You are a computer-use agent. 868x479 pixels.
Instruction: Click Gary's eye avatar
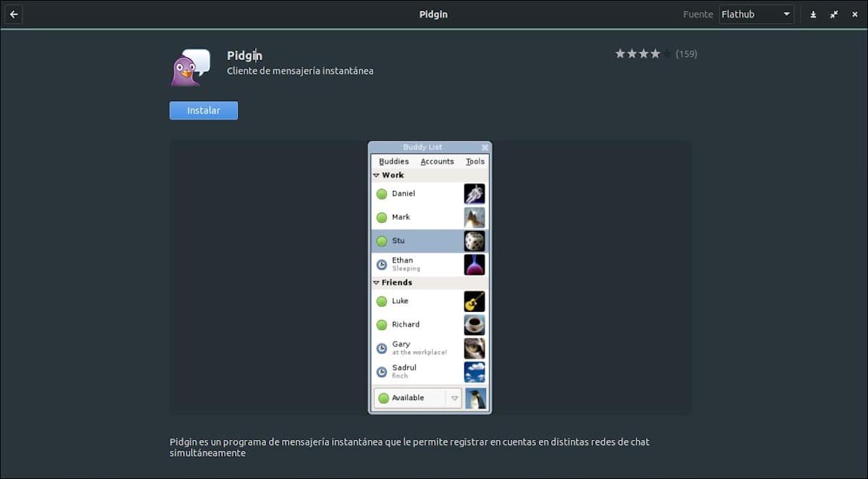click(475, 349)
